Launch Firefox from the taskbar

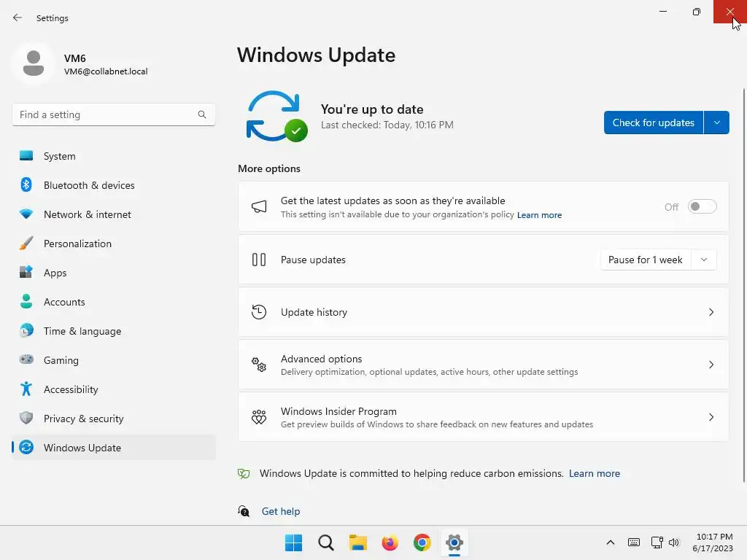tap(390, 542)
